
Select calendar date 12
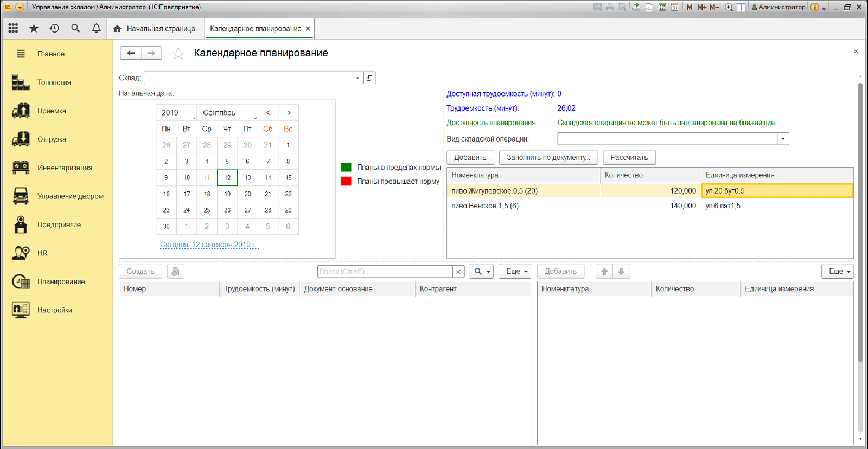point(227,177)
